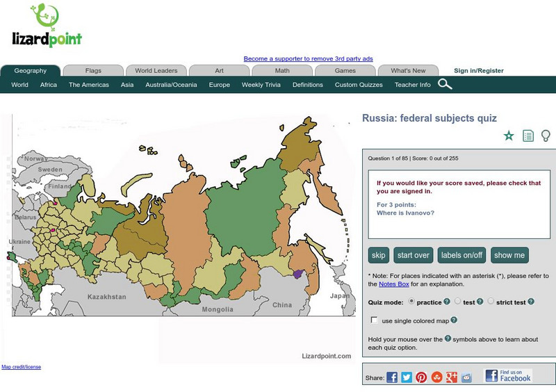
Task: Share on Pinterest icon
Action: click(421, 377)
